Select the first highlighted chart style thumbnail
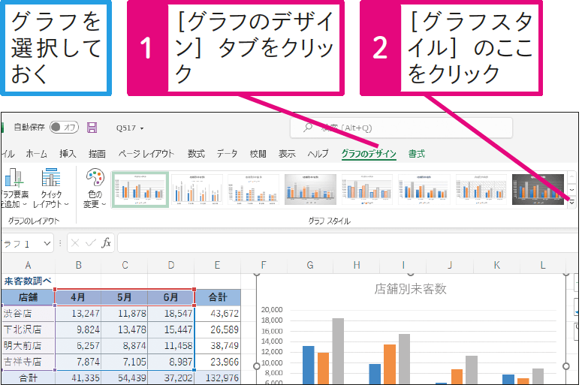Viewport: 588px width, 385px height. tap(140, 189)
